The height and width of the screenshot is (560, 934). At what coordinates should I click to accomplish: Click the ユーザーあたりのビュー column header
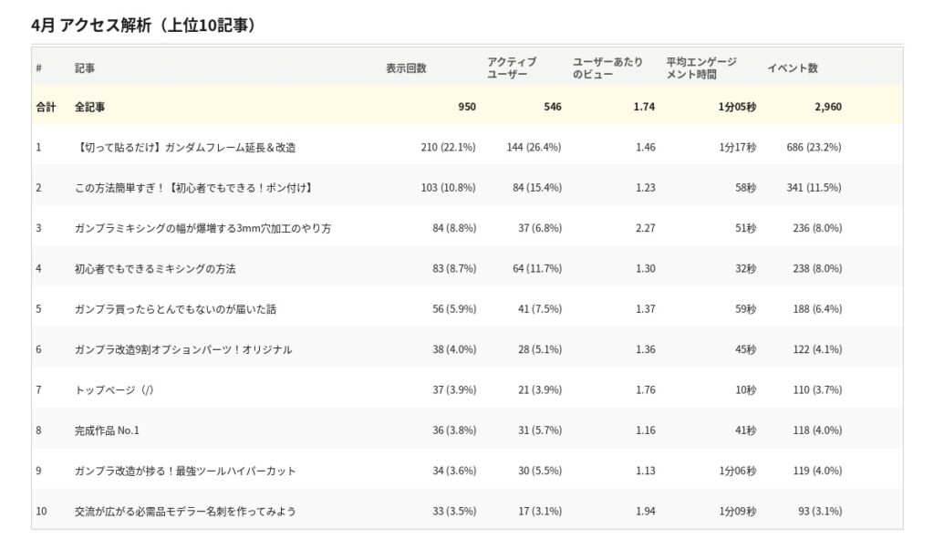pos(607,68)
